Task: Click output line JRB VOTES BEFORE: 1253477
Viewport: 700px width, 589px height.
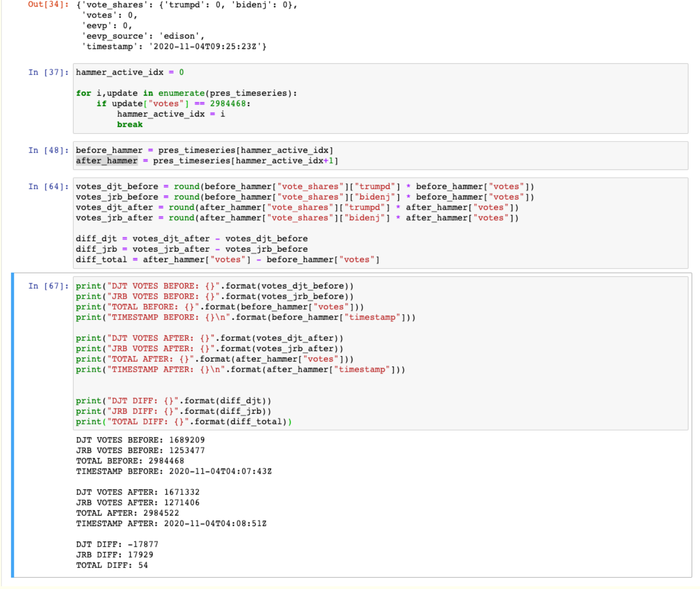Action: point(140,451)
